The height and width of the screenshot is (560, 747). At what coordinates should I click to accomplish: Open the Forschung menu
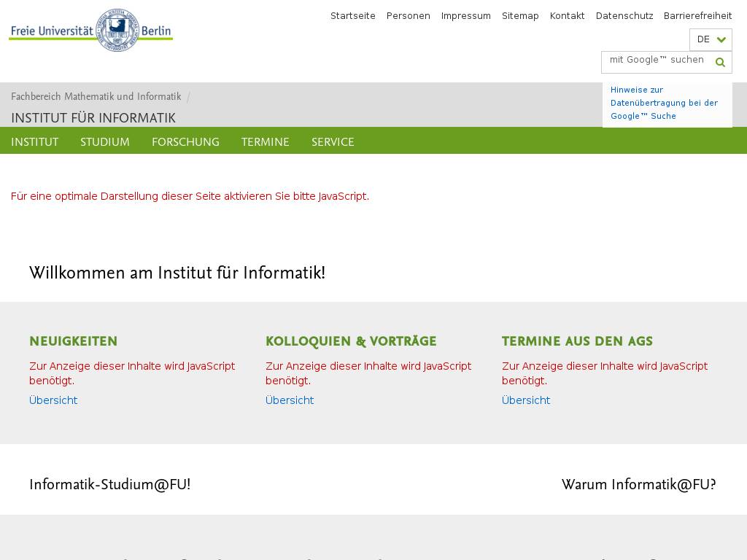point(185,141)
